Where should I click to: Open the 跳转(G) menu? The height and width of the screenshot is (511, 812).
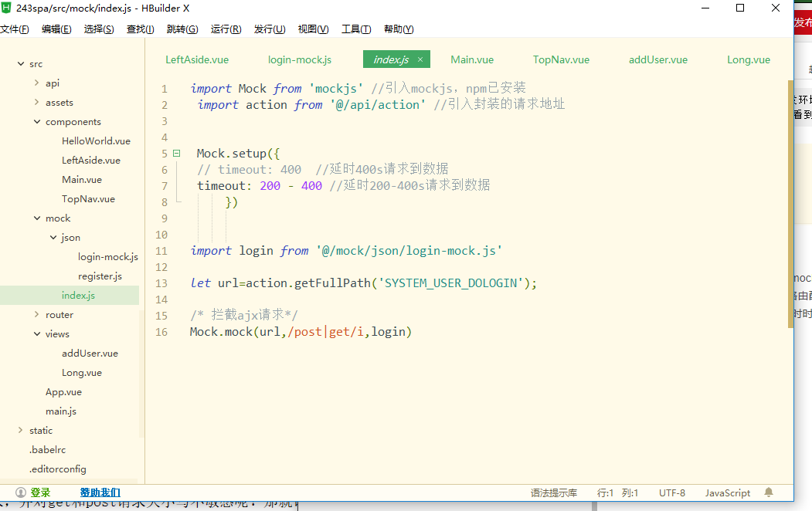coord(182,29)
